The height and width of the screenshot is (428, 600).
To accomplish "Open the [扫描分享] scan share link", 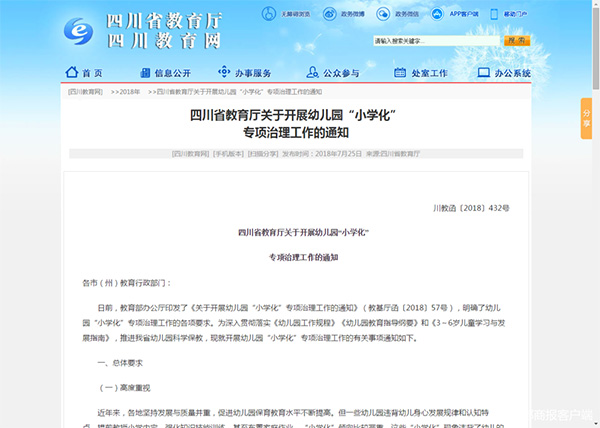I will click(262, 154).
